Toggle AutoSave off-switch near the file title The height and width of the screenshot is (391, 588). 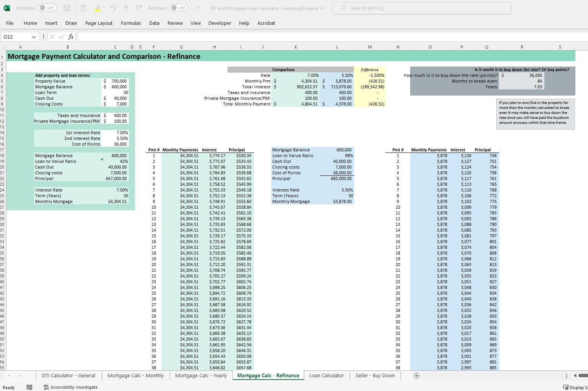[x=179, y=8]
